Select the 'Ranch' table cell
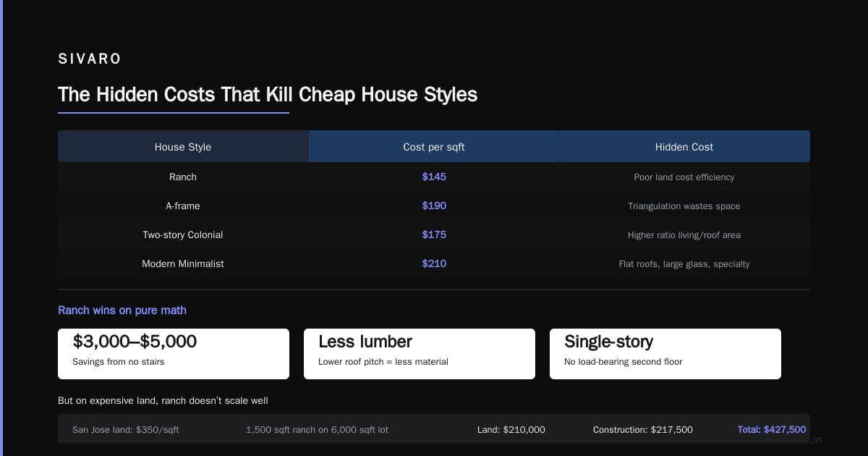868x456 pixels. coord(183,177)
